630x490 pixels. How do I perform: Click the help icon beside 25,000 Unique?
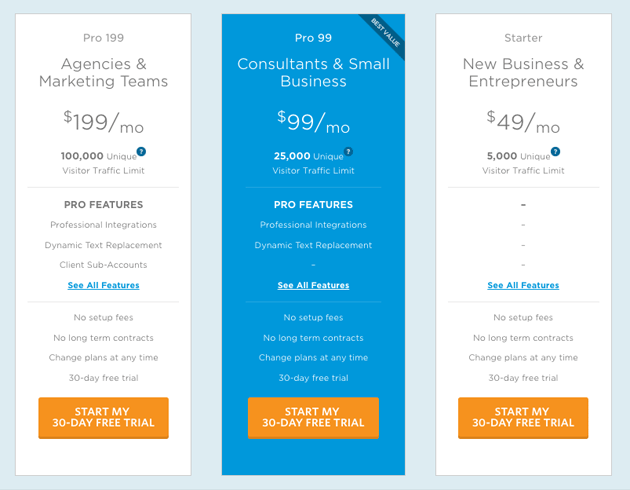pos(348,152)
